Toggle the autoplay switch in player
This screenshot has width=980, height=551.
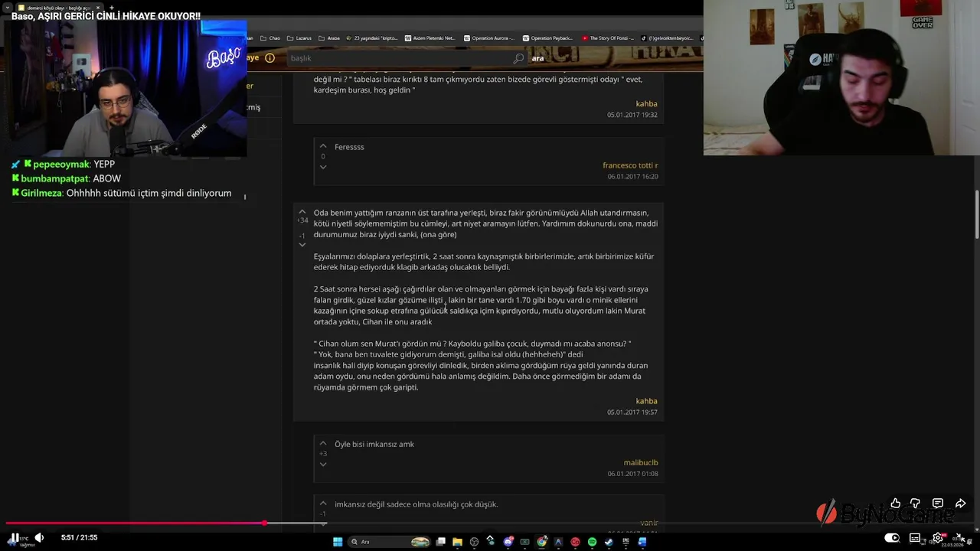892,538
